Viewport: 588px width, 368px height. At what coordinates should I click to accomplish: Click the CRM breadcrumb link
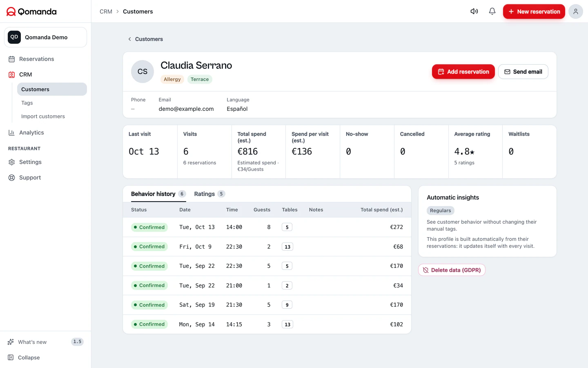106,11
